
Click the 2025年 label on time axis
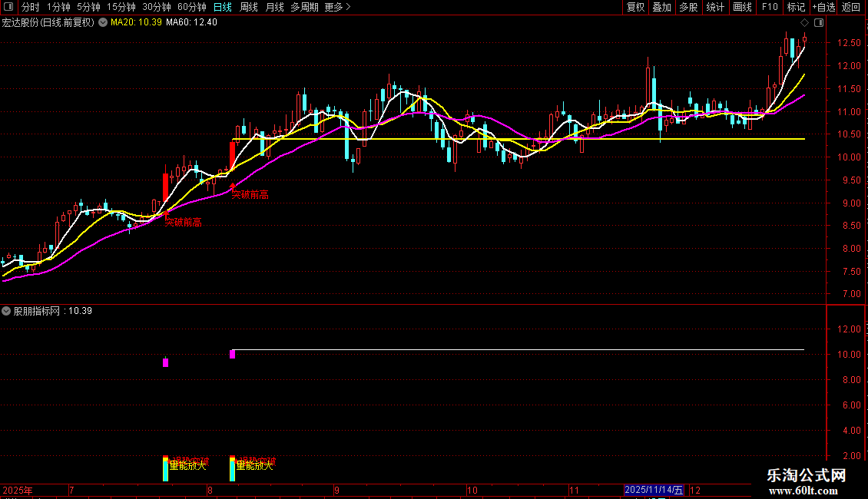[18, 490]
